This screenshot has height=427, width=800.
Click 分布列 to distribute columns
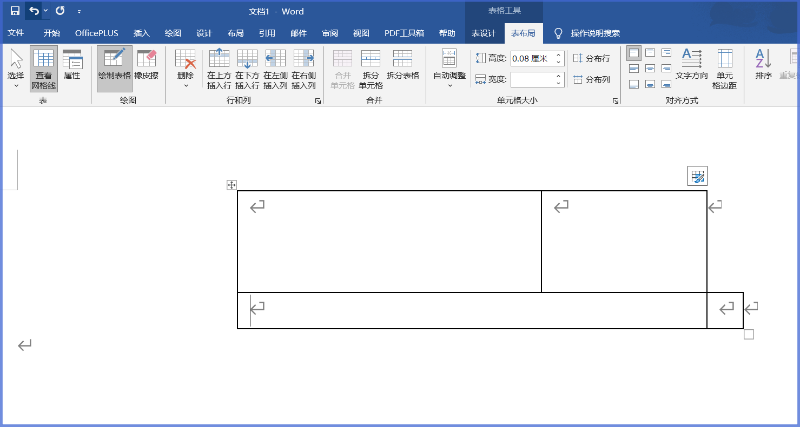(591, 80)
